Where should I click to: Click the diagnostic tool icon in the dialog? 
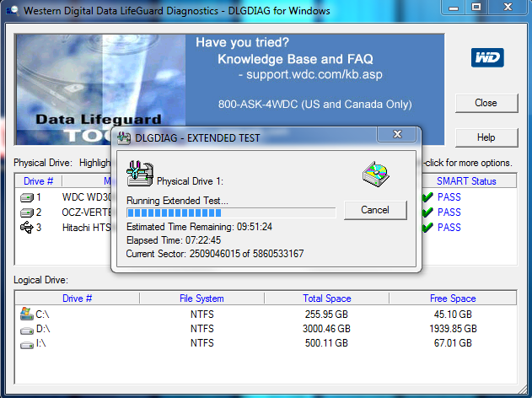[140, 173]
